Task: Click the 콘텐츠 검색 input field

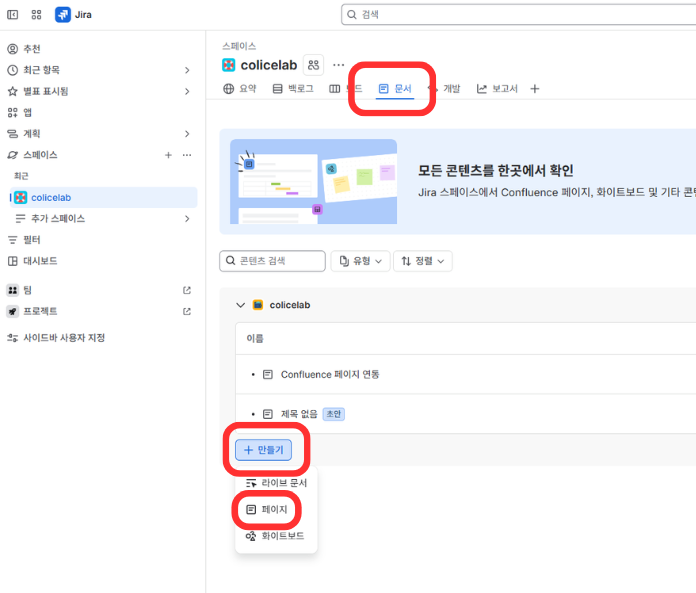Action: (x=272, y=261)
